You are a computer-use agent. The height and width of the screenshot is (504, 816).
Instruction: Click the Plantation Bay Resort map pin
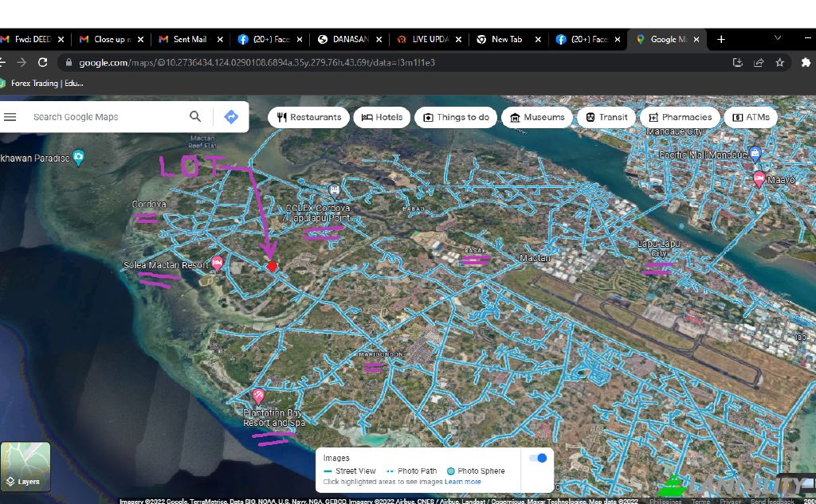[258, 396]
